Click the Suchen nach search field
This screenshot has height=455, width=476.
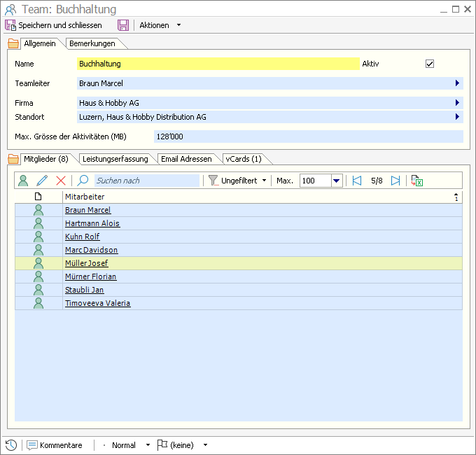[x=147, y=181]
